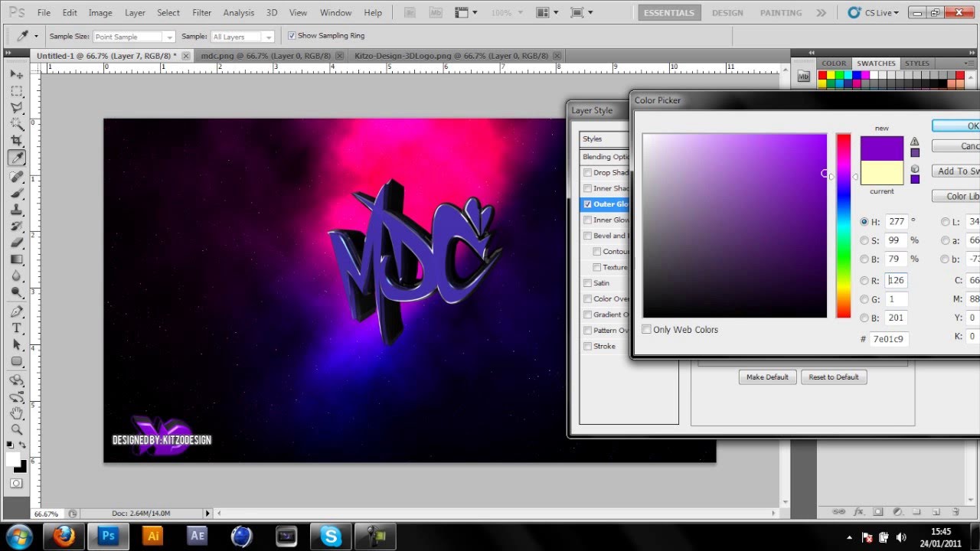Switch to the Color panel tab

tap(834, 64)
